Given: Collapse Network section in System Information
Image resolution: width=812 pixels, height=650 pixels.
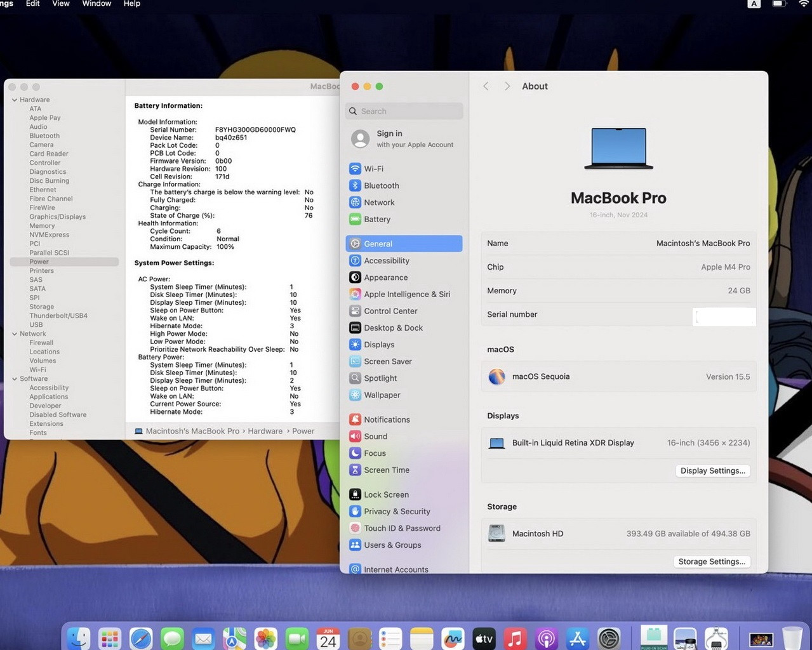Looking at the screenshot, I should (15, 334).
